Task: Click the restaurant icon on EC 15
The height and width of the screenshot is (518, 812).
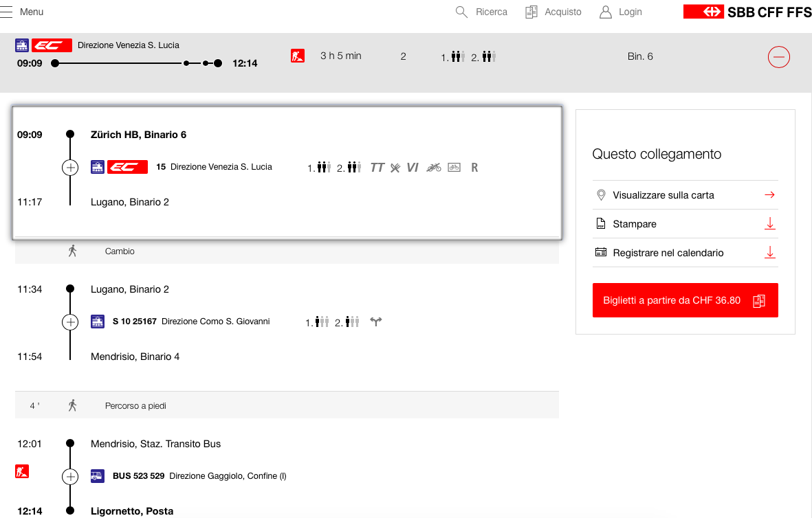Action: point(395,167)
